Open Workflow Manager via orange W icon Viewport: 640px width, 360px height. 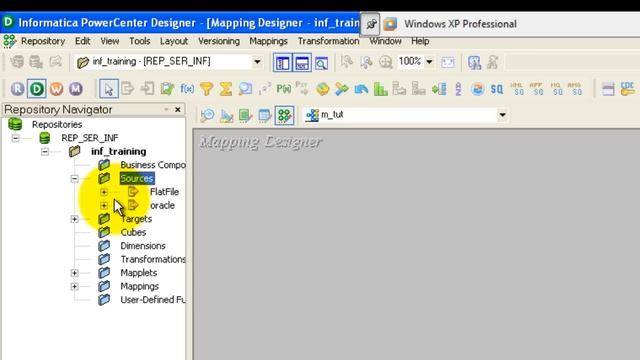pyautogui.click(x=56, y=89)
